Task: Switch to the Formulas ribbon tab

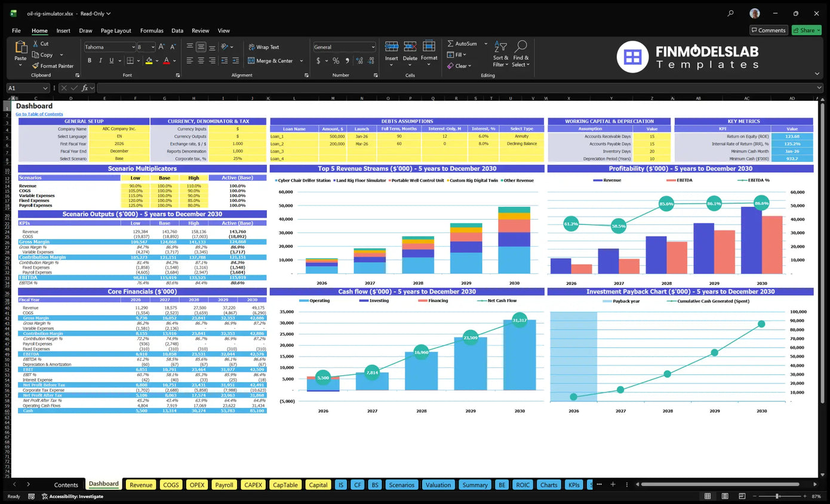Action: pyautogui.click(x=152, y=30)
